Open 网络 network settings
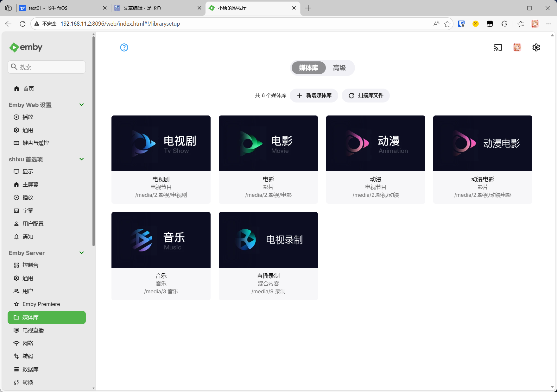This screenshot has height=392, width=557. [28, 343]
